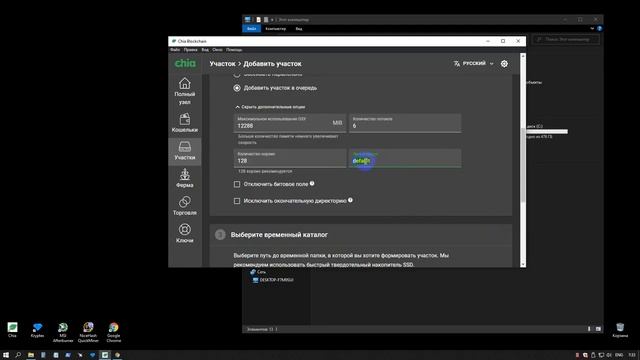Open Окно menu in Chia

click(218, 50)
